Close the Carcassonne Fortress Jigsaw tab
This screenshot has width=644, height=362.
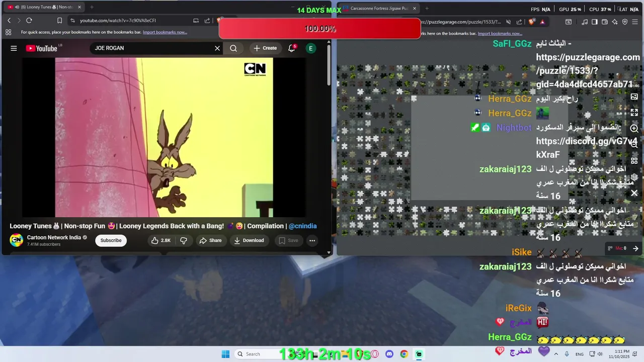pos(415,8)
